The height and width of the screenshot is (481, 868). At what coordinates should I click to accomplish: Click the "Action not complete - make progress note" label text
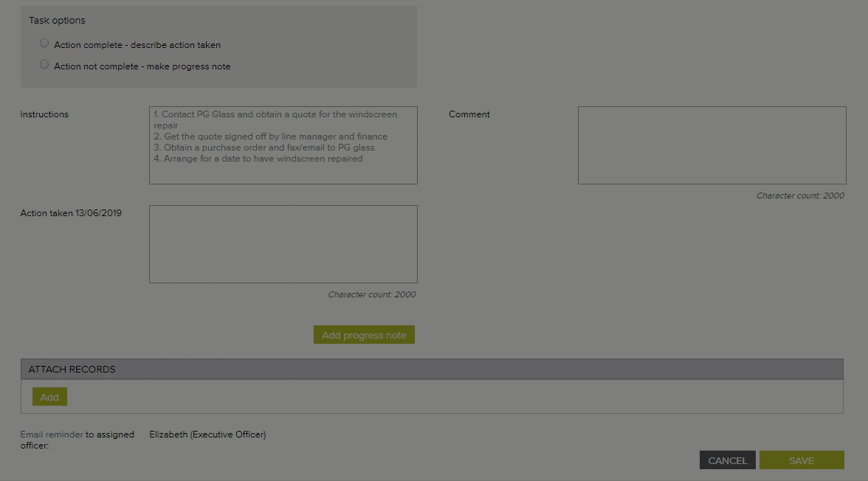coord(142,66)
